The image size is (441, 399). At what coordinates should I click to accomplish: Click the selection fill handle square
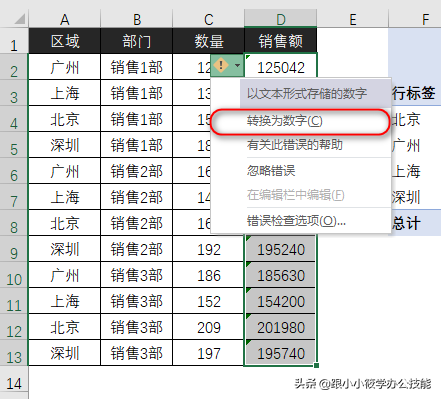click(x=316, y=365)
